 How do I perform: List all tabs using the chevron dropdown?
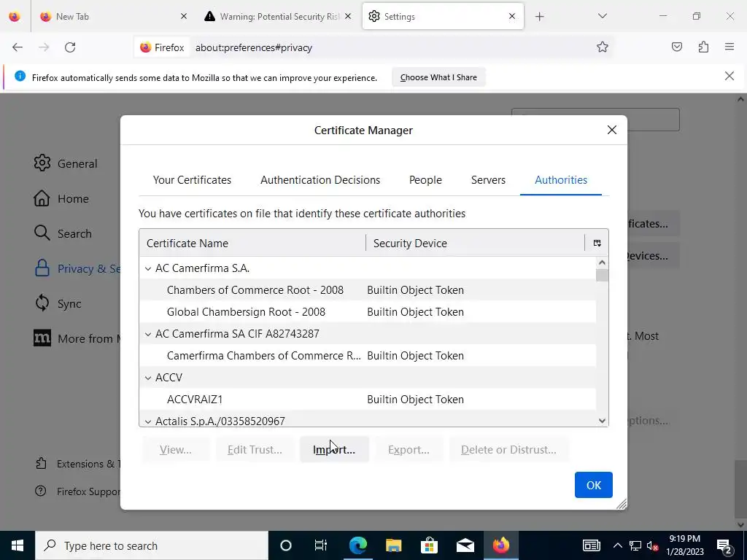602,16
